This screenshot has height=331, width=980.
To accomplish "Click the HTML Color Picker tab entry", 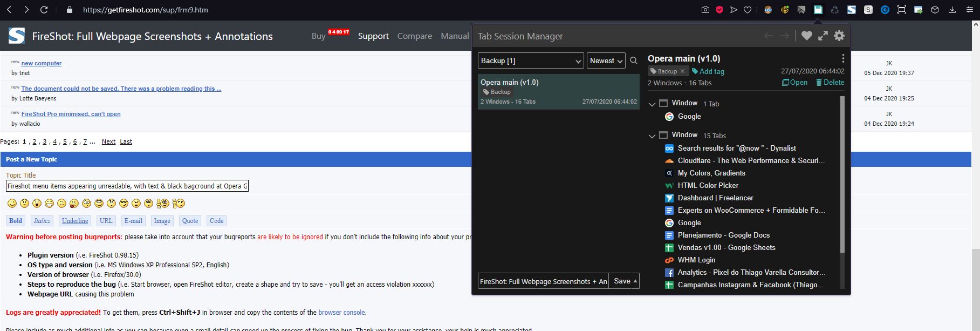I will point(708,185).
